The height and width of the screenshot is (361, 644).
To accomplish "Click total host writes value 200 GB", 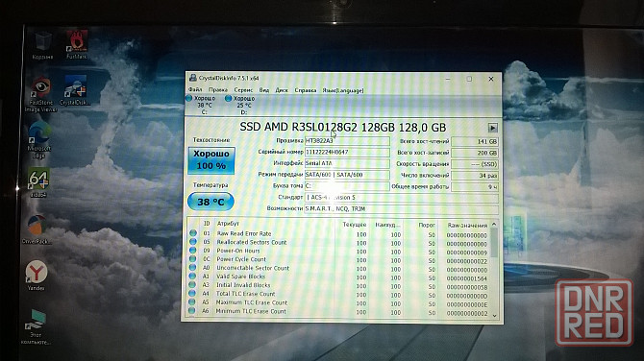I will (475, 153).
